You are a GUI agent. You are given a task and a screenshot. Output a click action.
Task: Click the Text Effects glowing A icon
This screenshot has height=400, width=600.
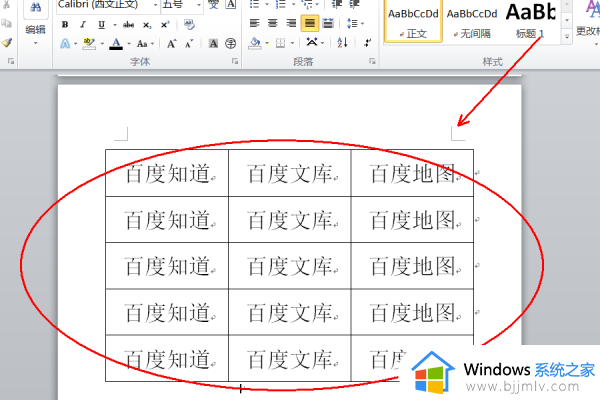(x=65, y=44)
